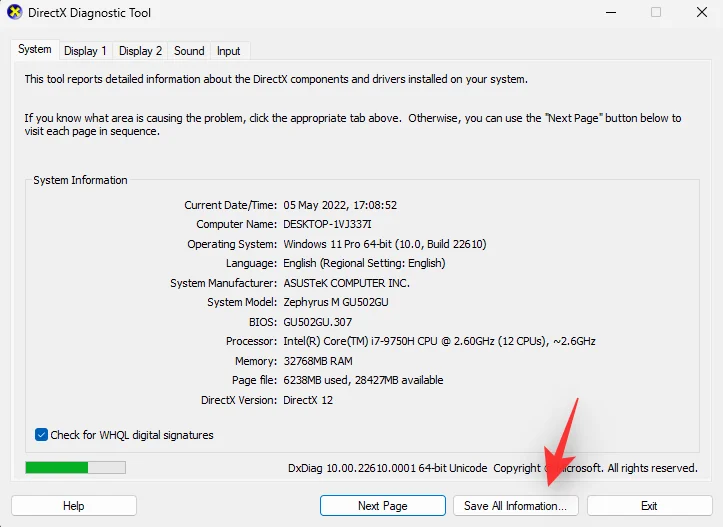This screenshot has width=723, height=527.
Task: Click the DirectX icon in title bar
Action: click(x=16, y=13)
